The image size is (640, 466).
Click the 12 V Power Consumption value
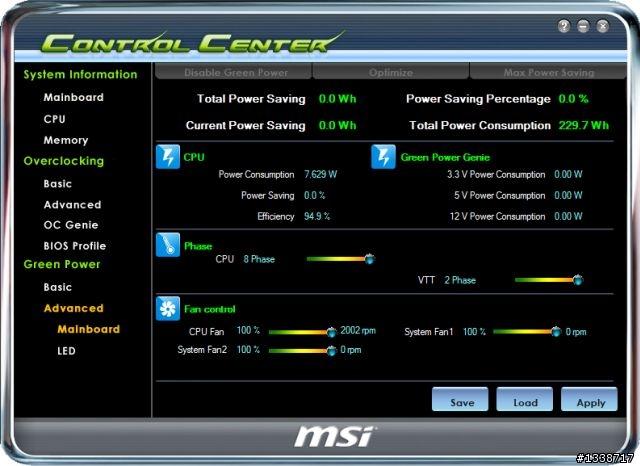[x=568, y=216]
